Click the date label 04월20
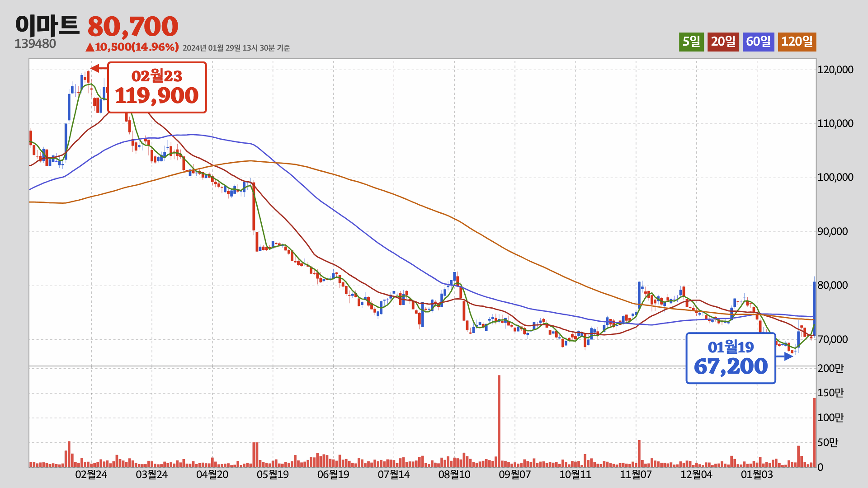 pyautogui.click(x=212, y=474)
